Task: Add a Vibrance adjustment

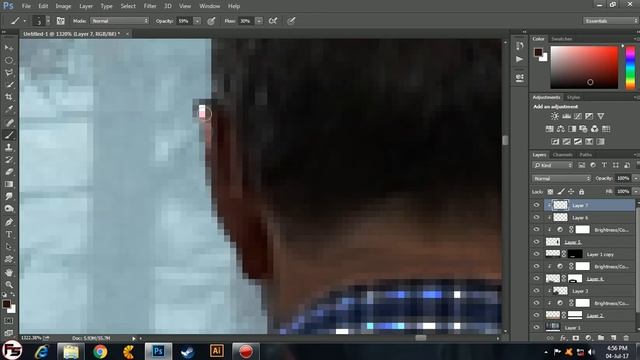Action: 600,116
